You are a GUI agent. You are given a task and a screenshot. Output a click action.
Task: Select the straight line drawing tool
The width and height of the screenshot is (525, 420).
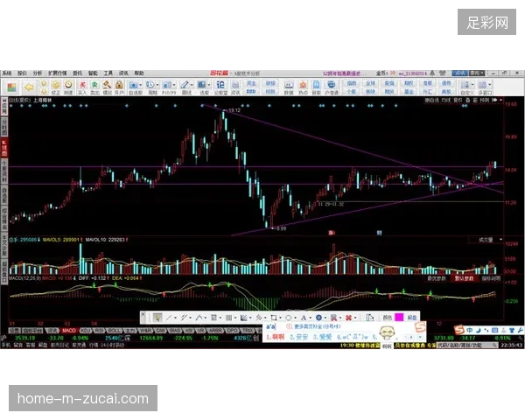169,318
